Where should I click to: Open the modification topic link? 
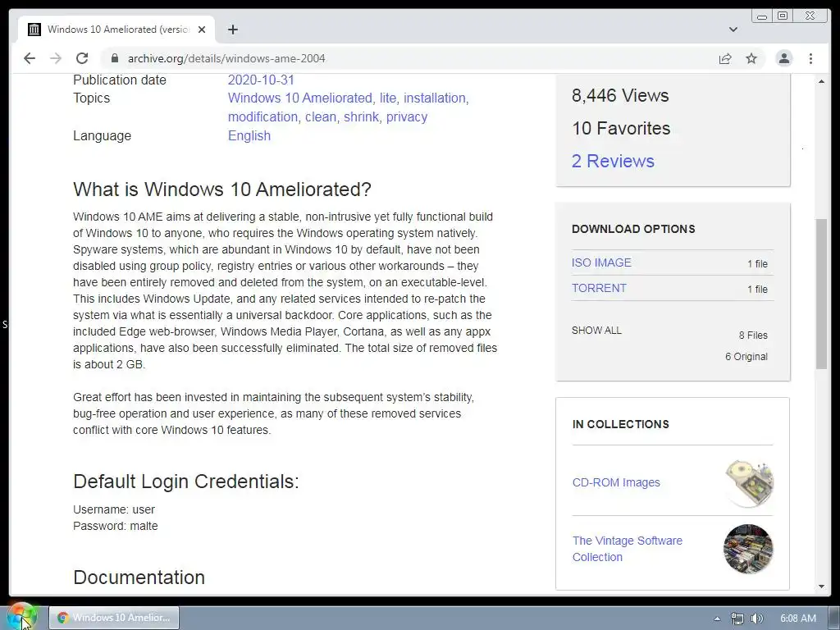click(262, 116)
